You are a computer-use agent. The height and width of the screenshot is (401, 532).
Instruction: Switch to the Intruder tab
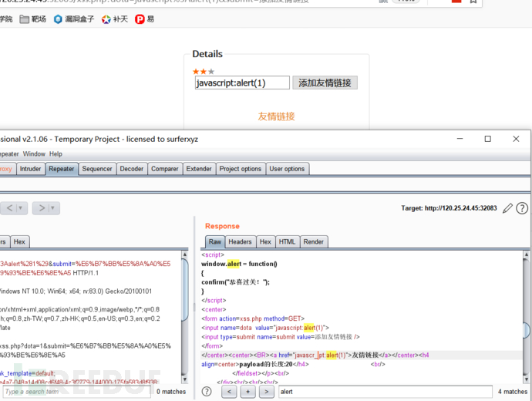(30, 169)
